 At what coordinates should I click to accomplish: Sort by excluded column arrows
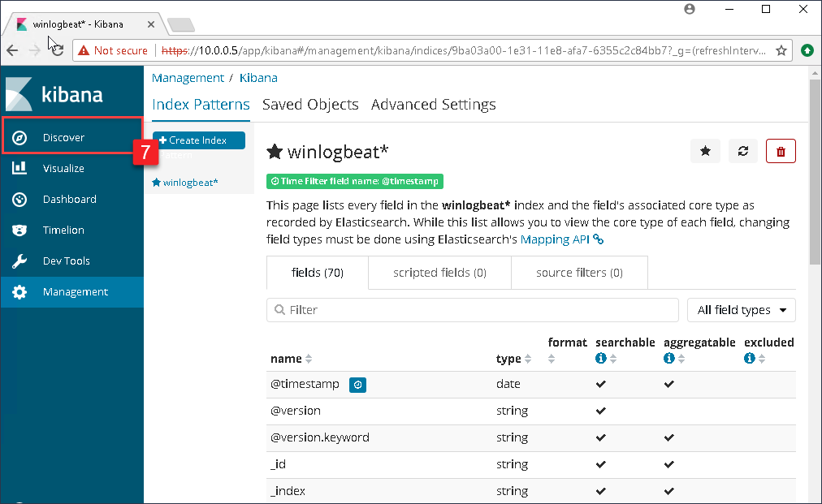[762, 359]
